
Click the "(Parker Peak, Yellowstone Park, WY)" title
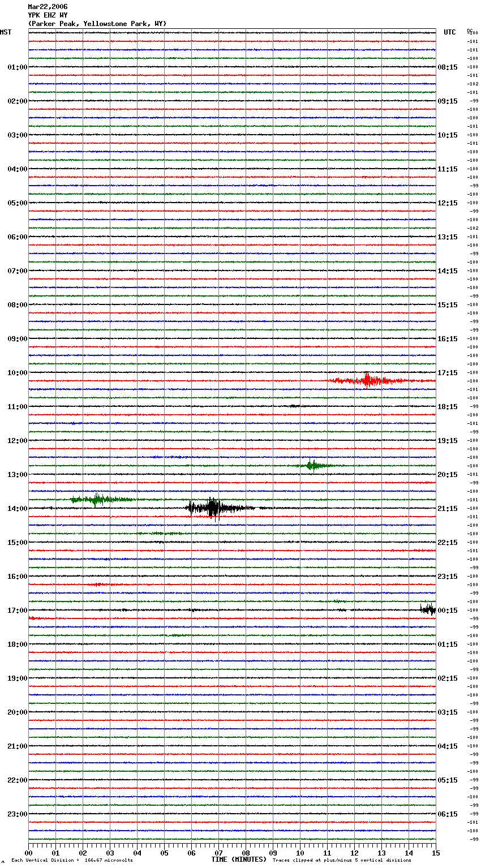coord(97,24)
